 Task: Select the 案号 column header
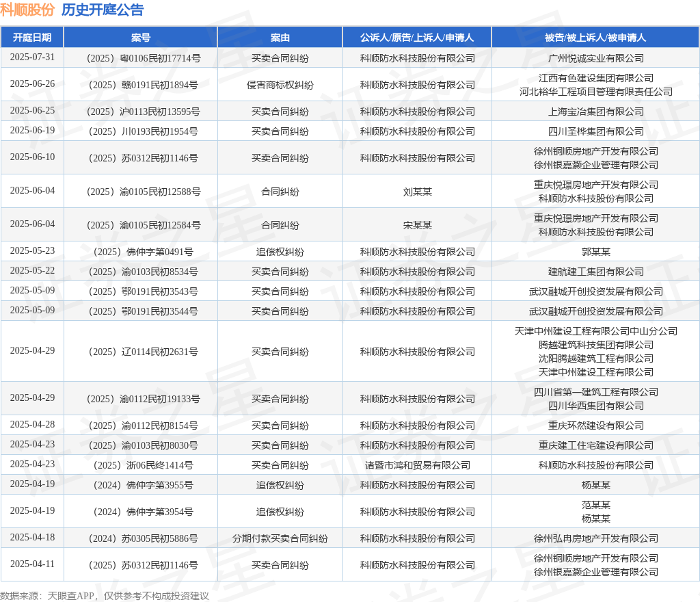141,38
